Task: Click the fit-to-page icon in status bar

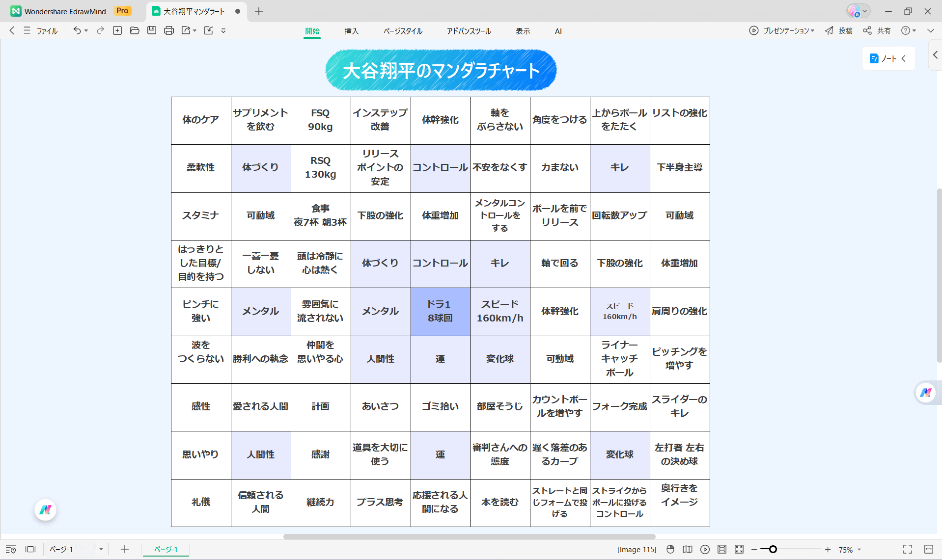Action: (x=722, y=549)
